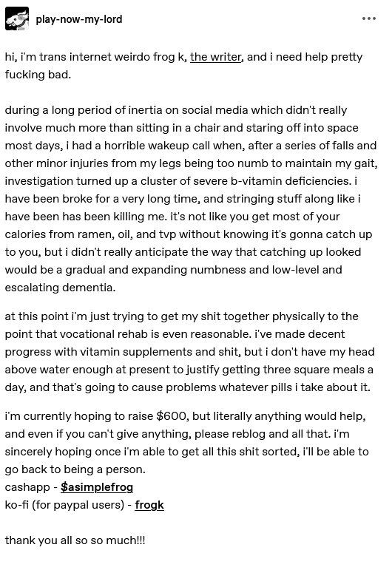Click the "cashapp -" label text
392x570 pixels.
point(31,487)
